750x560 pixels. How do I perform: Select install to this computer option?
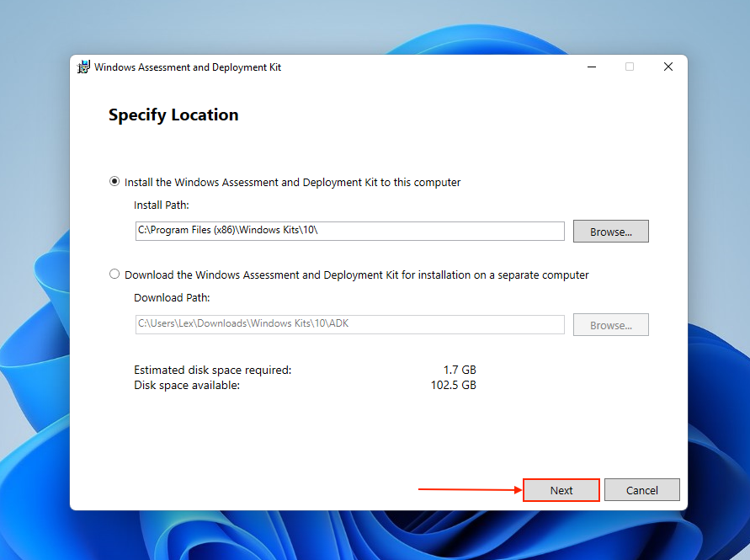[114, 182]
